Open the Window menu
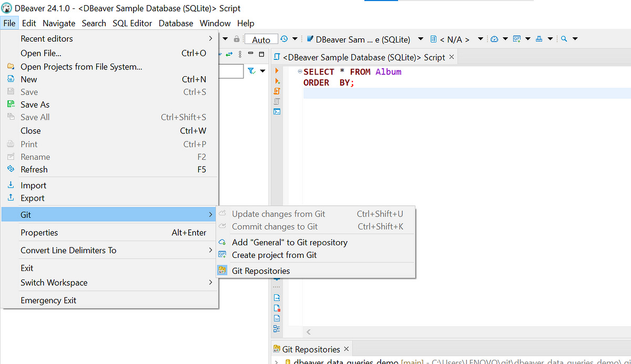This screenshot has height=364, width=631. pos(215,23)
